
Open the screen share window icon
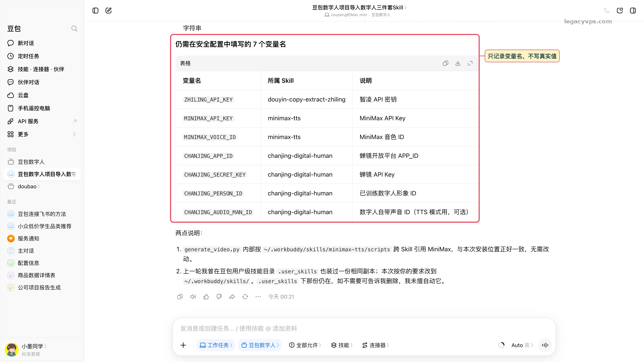pos(620,11)
